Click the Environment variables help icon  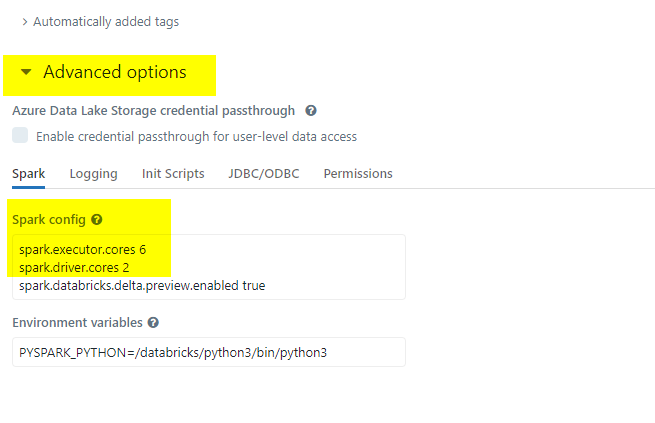point(153,323)
